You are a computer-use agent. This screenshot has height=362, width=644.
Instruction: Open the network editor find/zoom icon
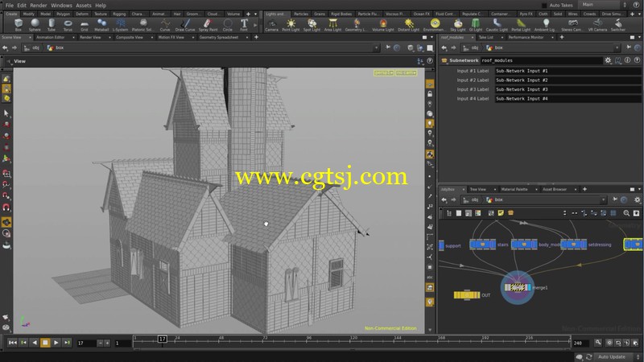pyautogui.click(x=626, y=213)
